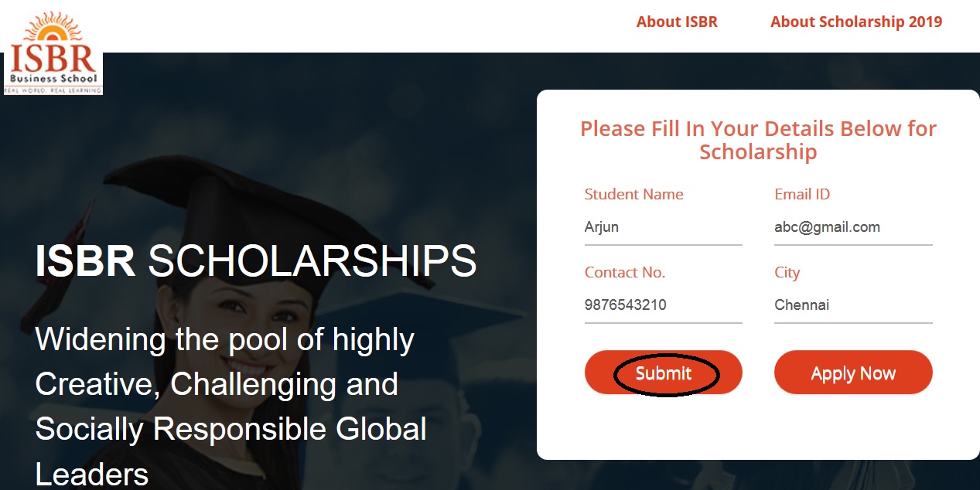Click the Student Name label
980x490 pixels.
(x=633, y=194)
